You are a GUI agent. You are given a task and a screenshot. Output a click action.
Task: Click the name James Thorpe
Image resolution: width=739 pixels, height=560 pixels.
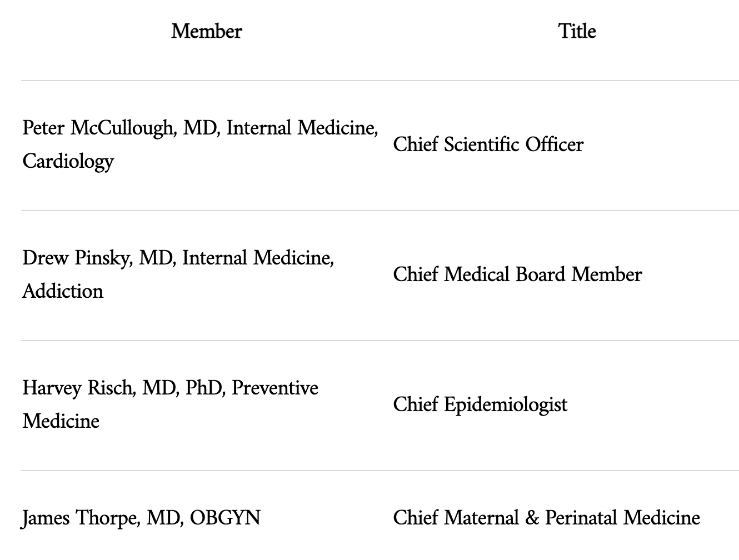point(81,518)
